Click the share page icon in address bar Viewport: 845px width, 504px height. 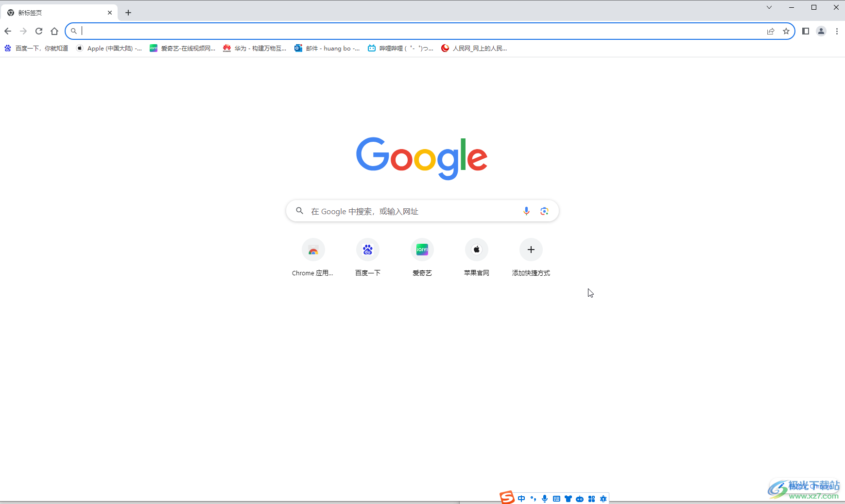(771, 31)
